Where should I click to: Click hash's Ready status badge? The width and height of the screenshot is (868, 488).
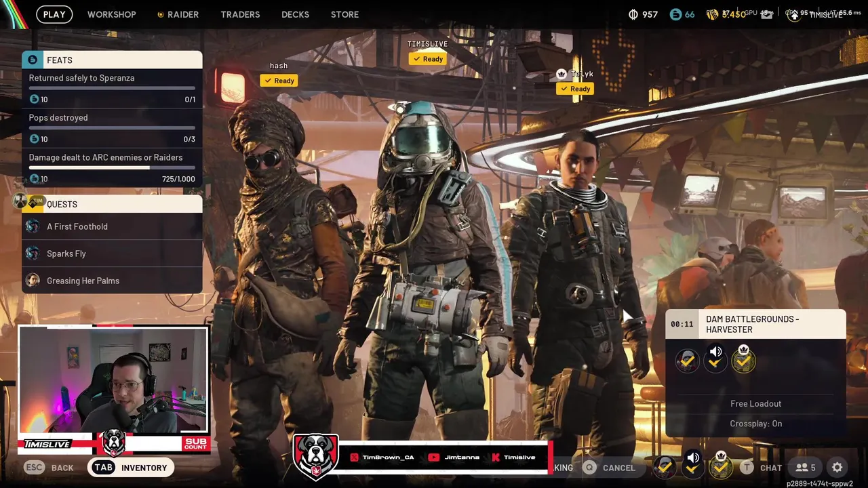(x=279, y=81)
